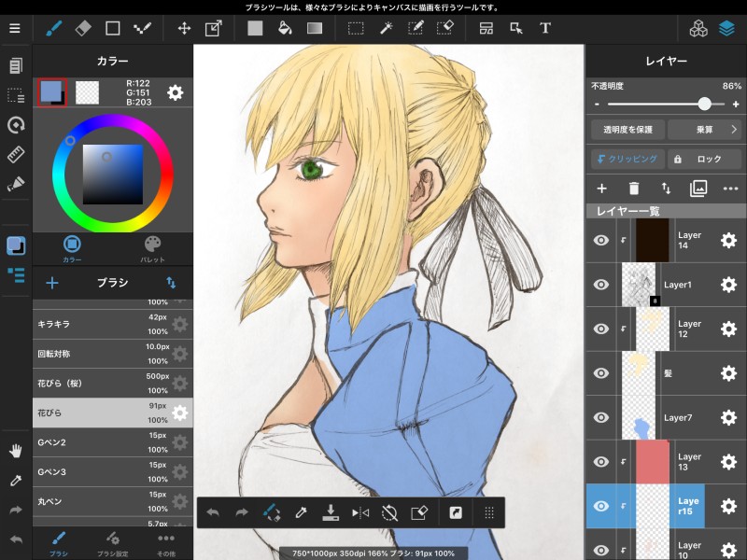Select the Magic Wand tool
The height and width of the screenshot is (560, 747).
pos(386,29)
